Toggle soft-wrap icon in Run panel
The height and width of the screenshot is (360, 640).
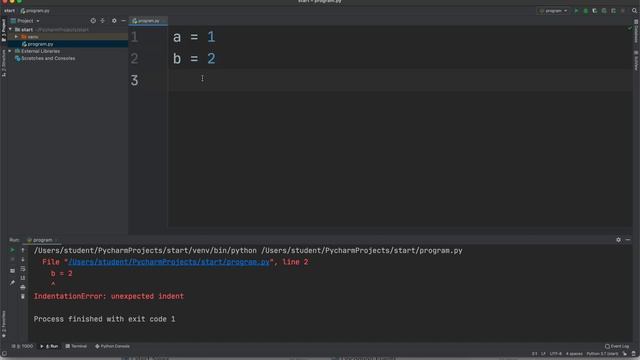tap(23, 269)
